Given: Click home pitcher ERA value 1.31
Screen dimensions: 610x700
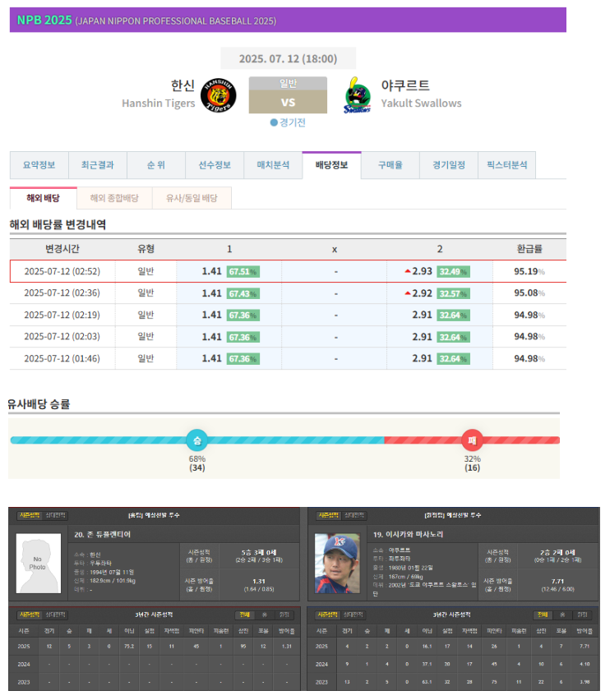Looking at the screenshot, I should pyautogui.click(x=259, y=581).
